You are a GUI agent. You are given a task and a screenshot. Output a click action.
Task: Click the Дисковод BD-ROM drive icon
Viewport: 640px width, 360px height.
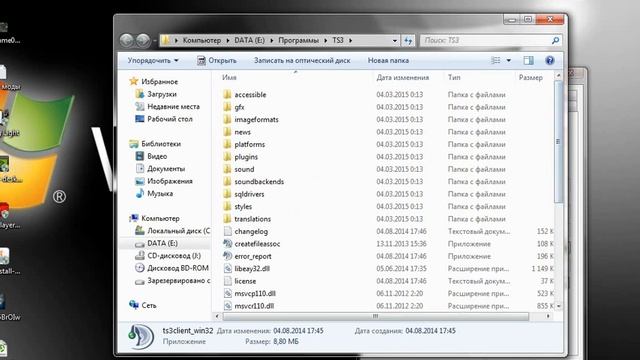pos(140,268)
